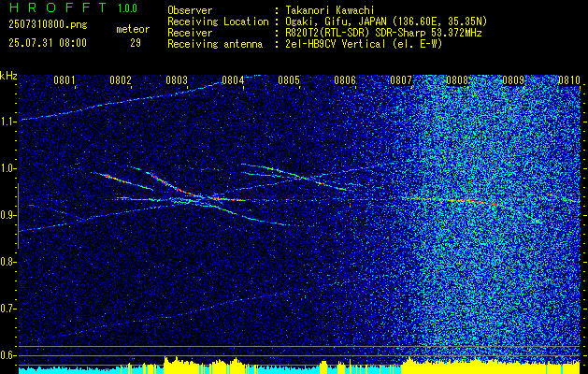Screen dimensions: 588x374
Task: Click the 0806 time marker
Action: tap(345, 80)
